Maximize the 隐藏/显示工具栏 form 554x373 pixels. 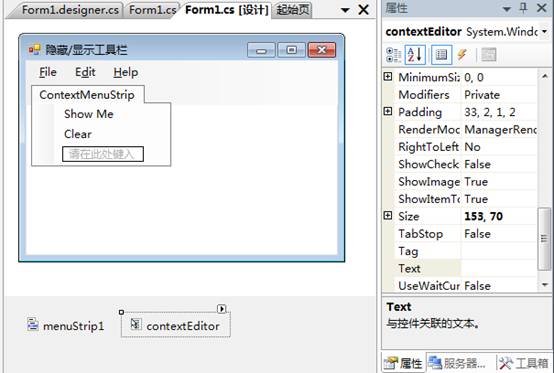291,50
